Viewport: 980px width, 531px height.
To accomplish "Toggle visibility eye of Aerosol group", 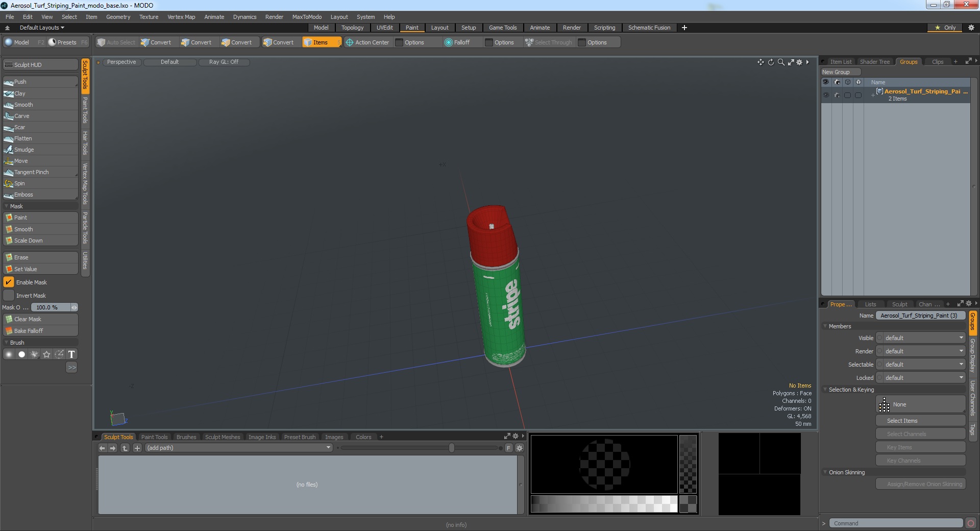I will tap(826, 95).
